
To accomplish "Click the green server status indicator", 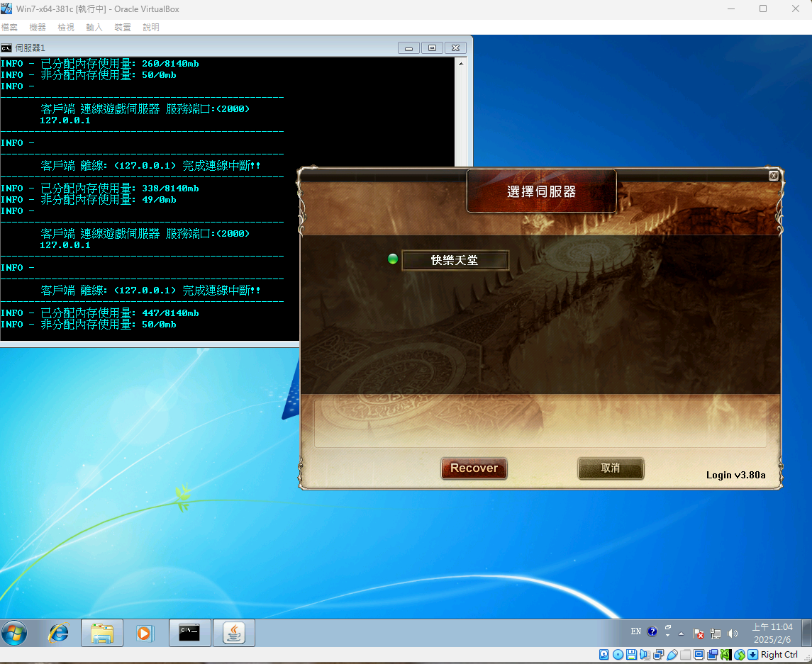I will [x=393, y=259].
